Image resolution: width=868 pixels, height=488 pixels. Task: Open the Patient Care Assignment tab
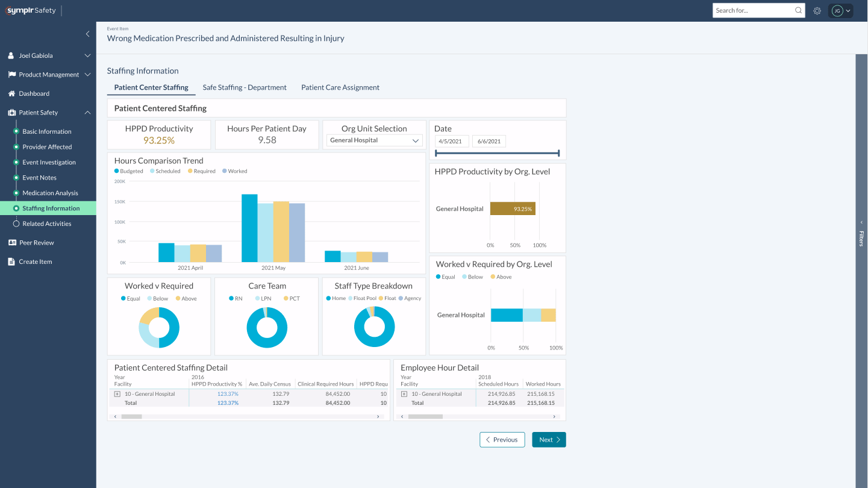click(340, 87)
